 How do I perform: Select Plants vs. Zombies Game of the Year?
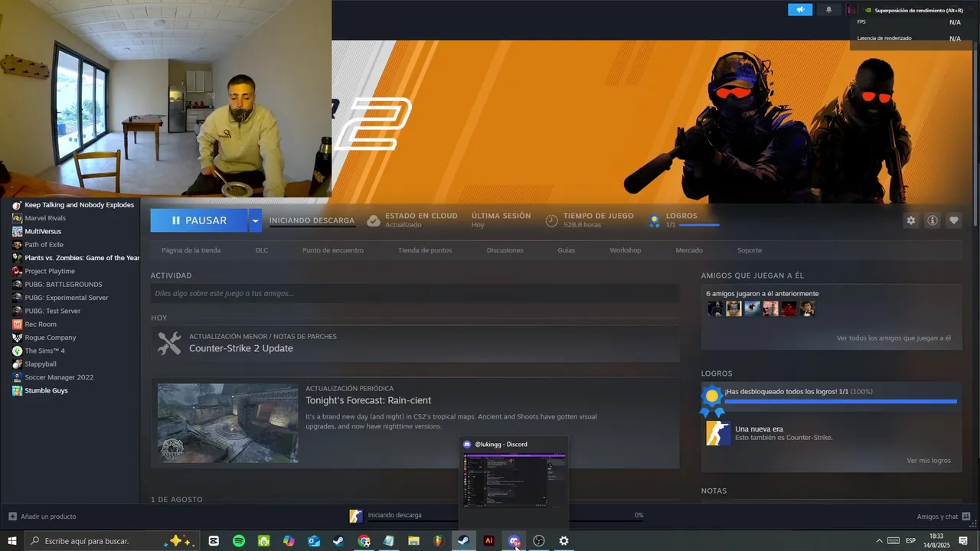coord(82,258)
